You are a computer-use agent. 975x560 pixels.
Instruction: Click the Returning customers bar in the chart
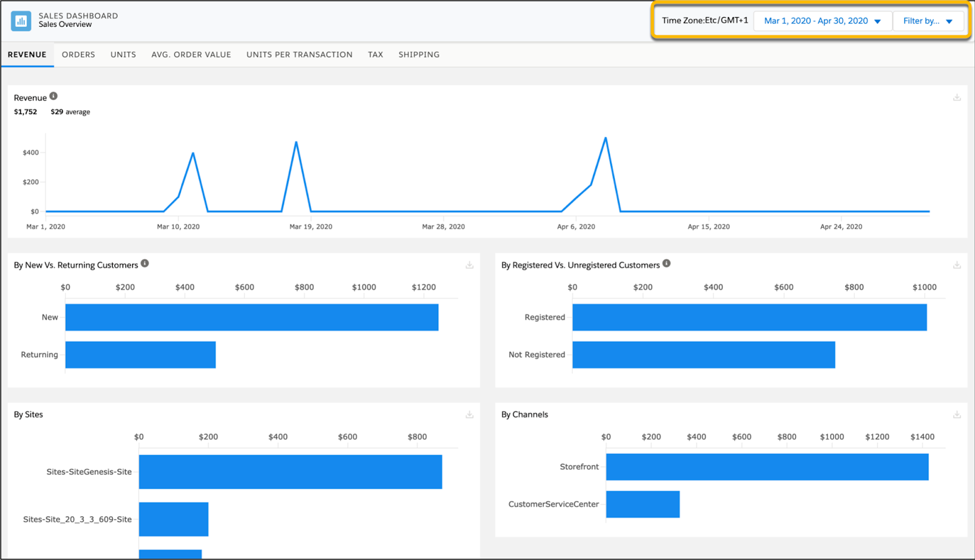[140, 354]
